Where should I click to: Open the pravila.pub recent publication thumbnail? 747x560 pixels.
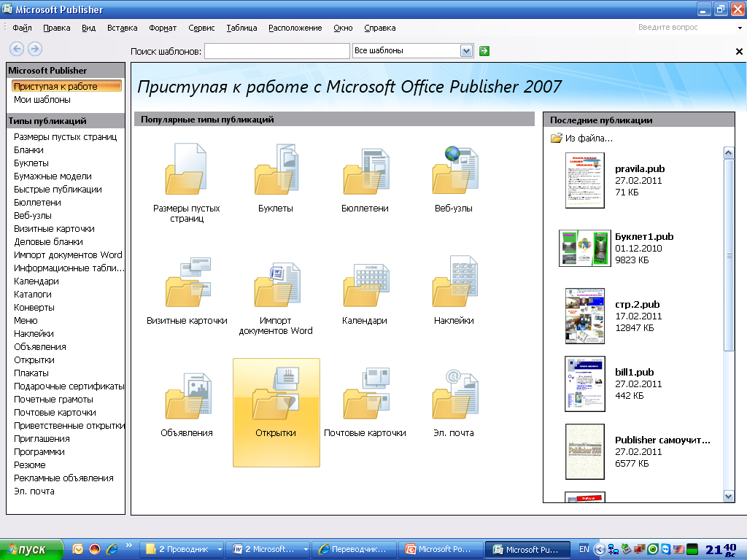(585, 181)
